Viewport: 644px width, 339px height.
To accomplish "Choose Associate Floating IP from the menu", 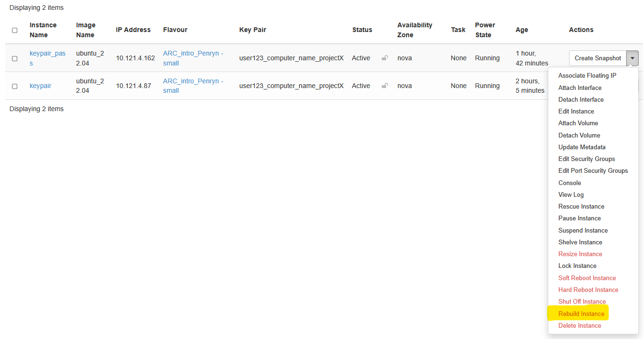I will [587, 75].
